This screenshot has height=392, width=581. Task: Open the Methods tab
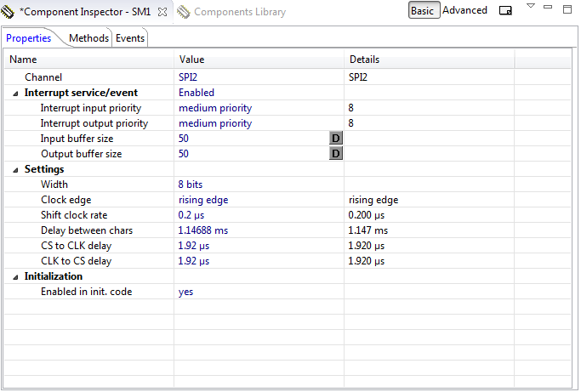[88, 38]
